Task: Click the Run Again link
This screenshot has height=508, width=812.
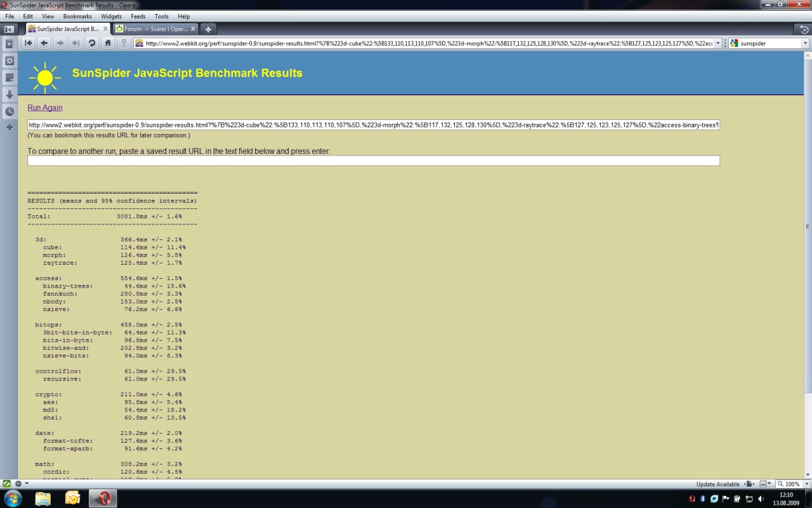Action: coord(45,108)
